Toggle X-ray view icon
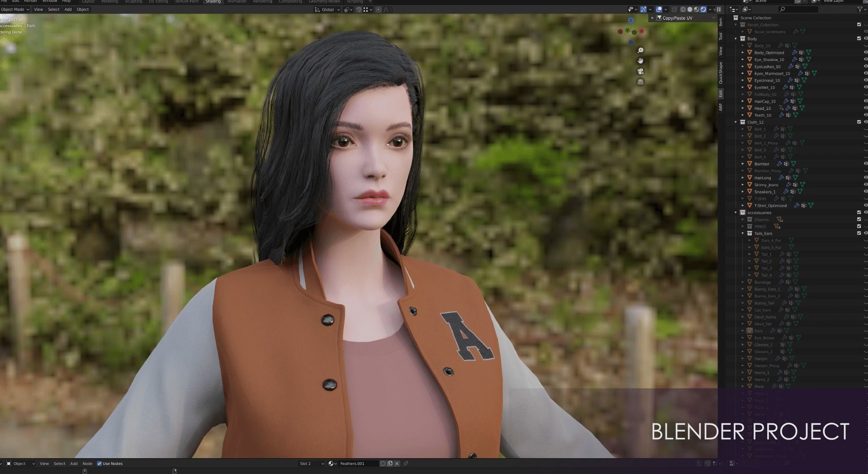The height and width of the screenshot is (474, 868). click(x=674, y=9)
